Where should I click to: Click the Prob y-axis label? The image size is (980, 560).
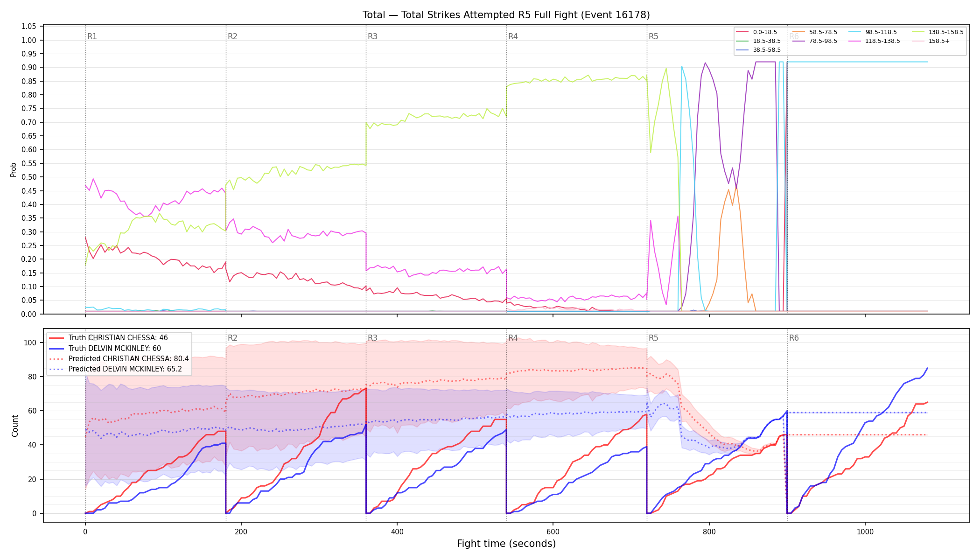click(14, 169)
